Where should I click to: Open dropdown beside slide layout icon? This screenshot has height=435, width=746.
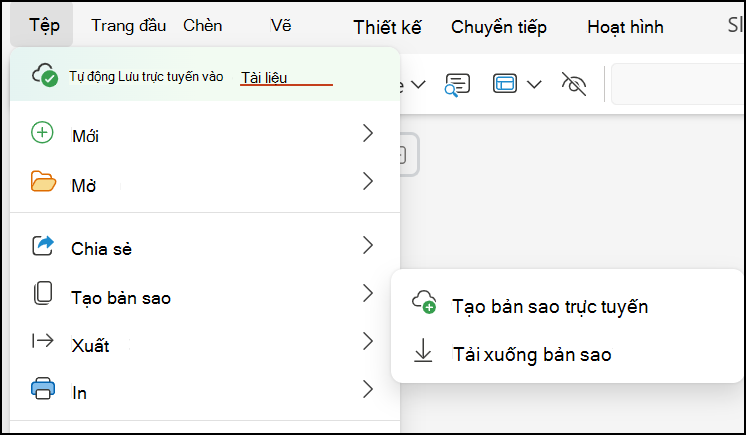535,84
